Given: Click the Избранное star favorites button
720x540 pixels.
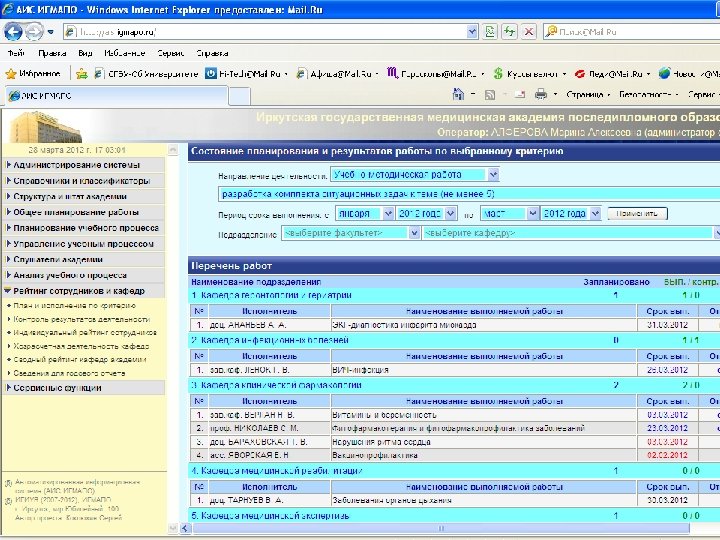Looking at the screenshot, I should coord(33,73).
